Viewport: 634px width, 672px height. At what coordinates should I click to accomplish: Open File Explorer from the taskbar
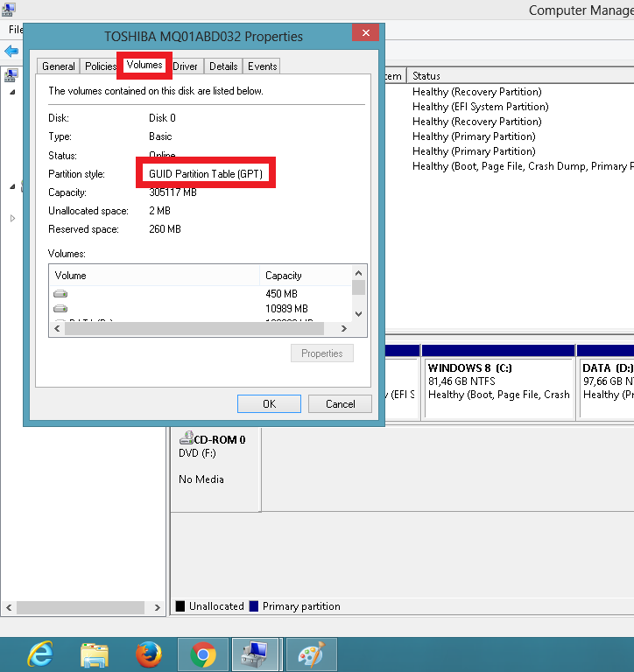click(x=95, y=654)
